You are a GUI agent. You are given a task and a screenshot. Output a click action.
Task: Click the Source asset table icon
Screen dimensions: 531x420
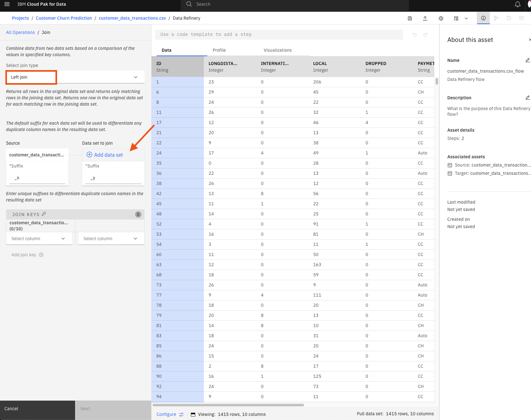coord(450,165)
